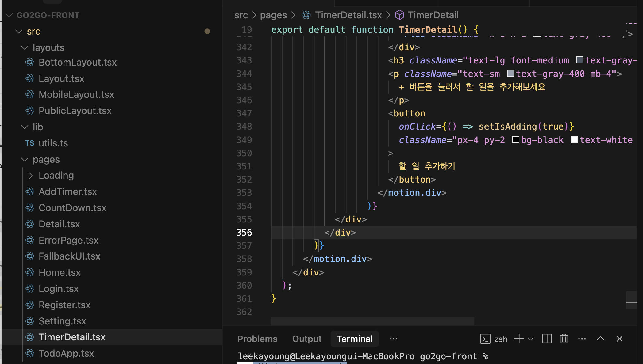
Task: Click the bg-black color swatch
Action: [516, 140]
